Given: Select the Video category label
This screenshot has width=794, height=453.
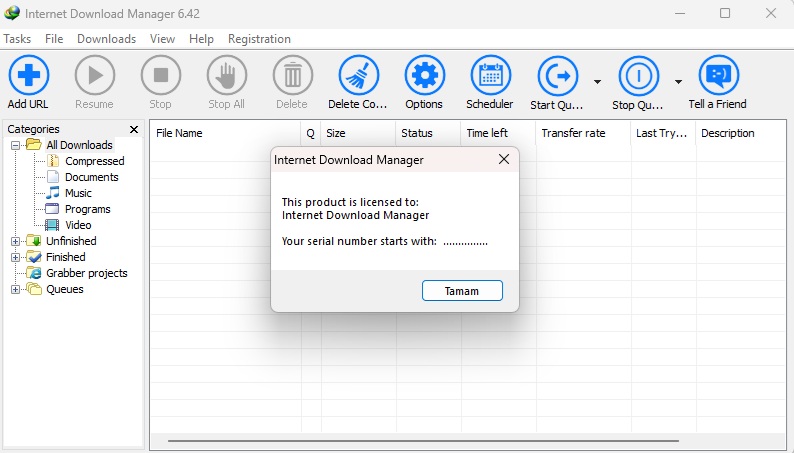Looking at the screenshot, I should tap(78, 225).
